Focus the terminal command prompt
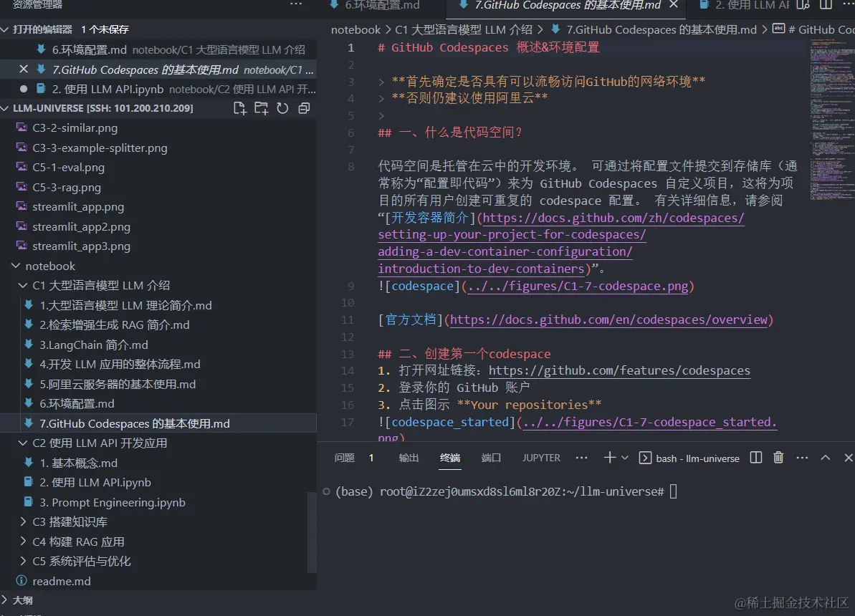This screenshot has height=616, width=855. [x=674, y=491]
